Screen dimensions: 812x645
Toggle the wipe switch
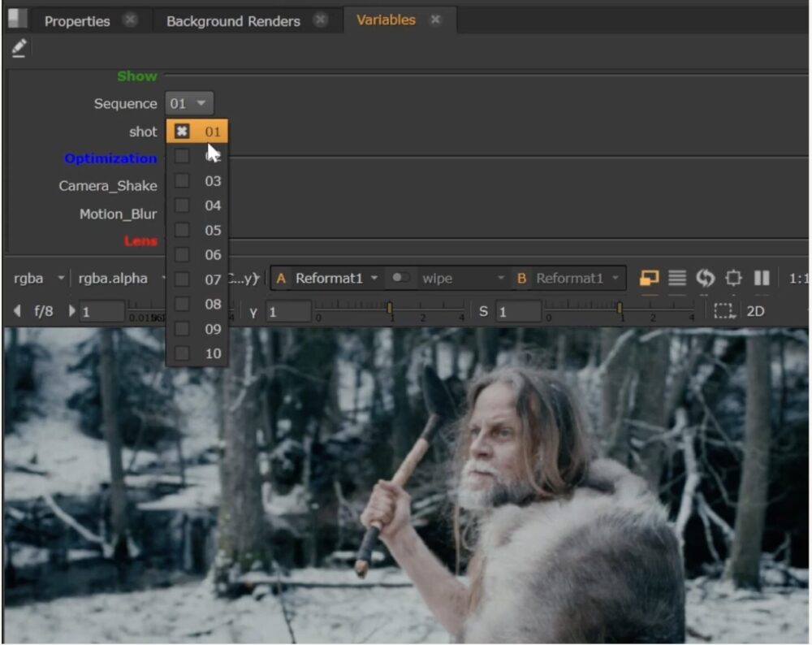pos(400,278)
